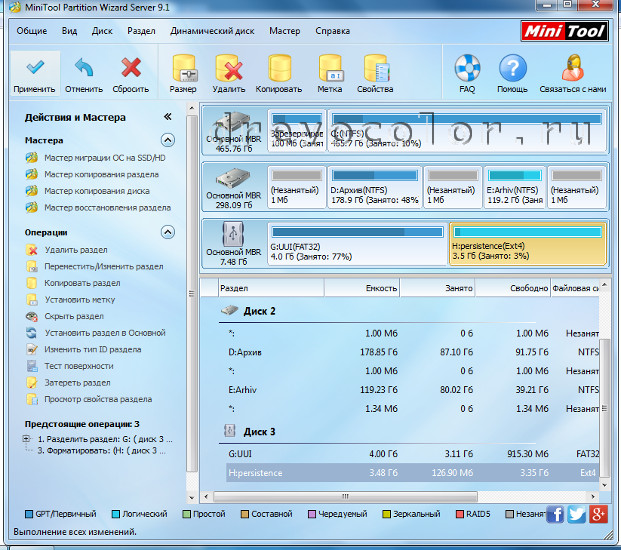Collapse the Мастера section chevron
Viewport: 621px width, 550px height.
click(168, 140)
